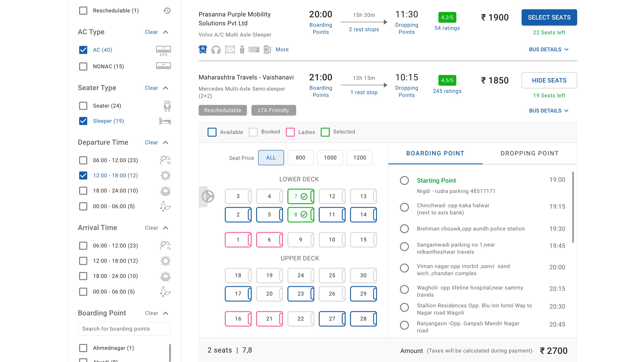
Task: Click the HIDE SEATS button
Action: pos(549,80)
